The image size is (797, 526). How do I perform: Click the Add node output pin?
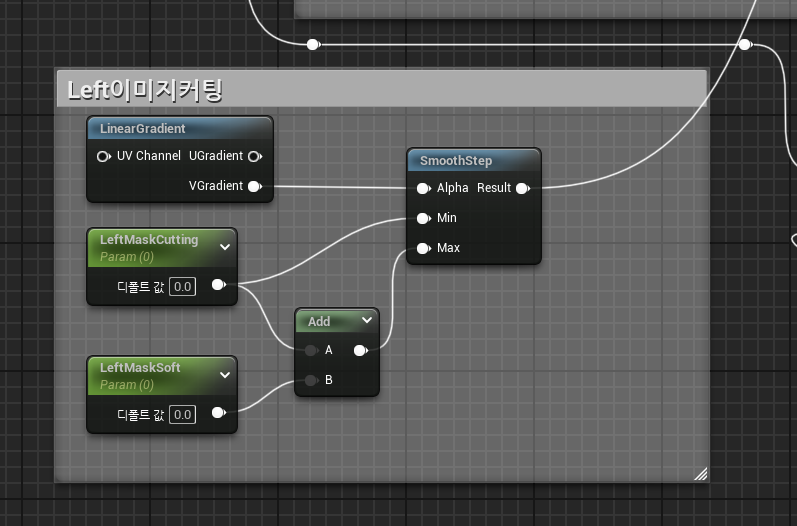[x=360, y=350]
